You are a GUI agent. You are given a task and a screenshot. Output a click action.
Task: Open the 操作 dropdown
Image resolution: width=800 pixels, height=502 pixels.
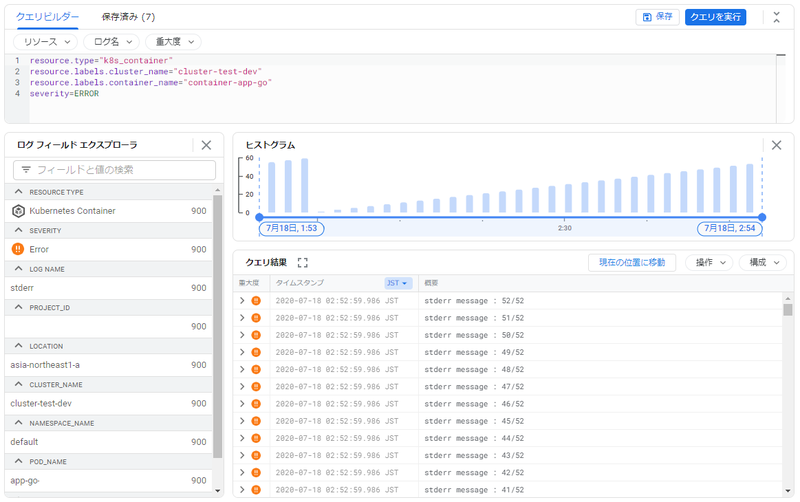(709, 263)
